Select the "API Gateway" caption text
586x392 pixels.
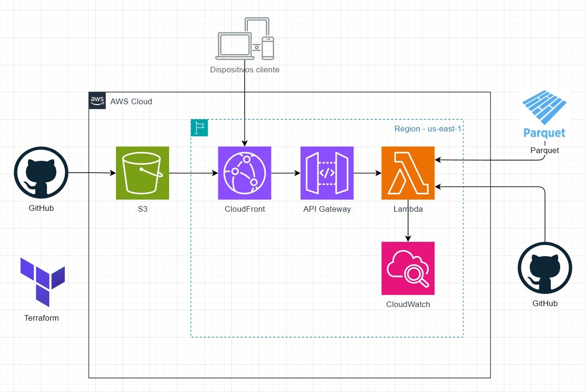click(x=327, y=209)
